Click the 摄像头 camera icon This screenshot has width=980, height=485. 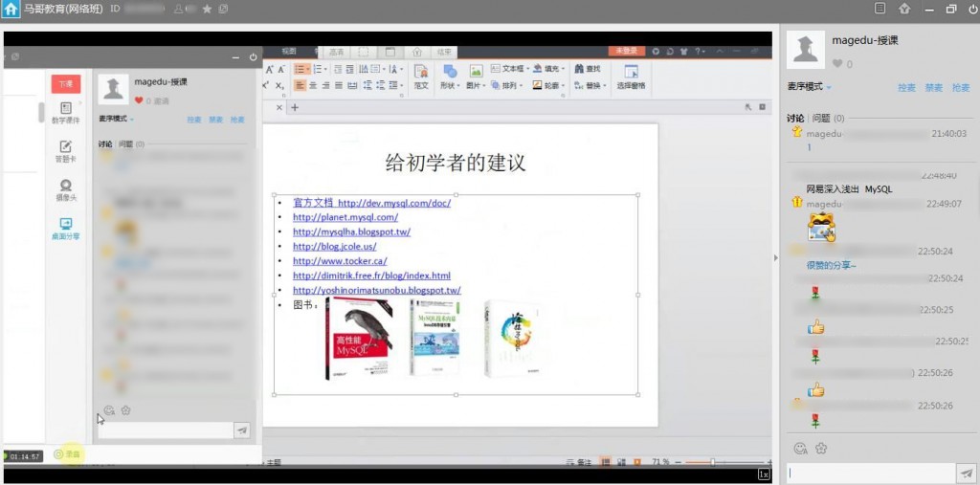(65, 189)
